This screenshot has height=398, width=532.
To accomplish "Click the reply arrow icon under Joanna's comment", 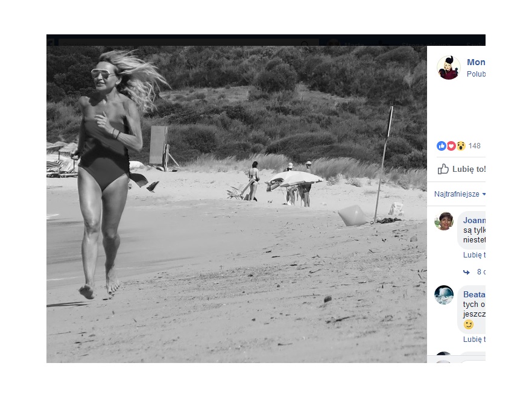I will tap(466, 272).
